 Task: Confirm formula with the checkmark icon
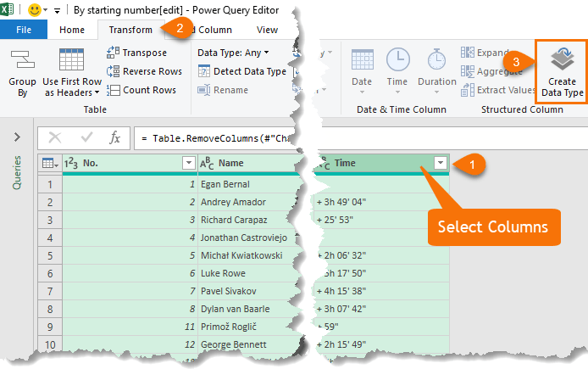coord(86,137)
